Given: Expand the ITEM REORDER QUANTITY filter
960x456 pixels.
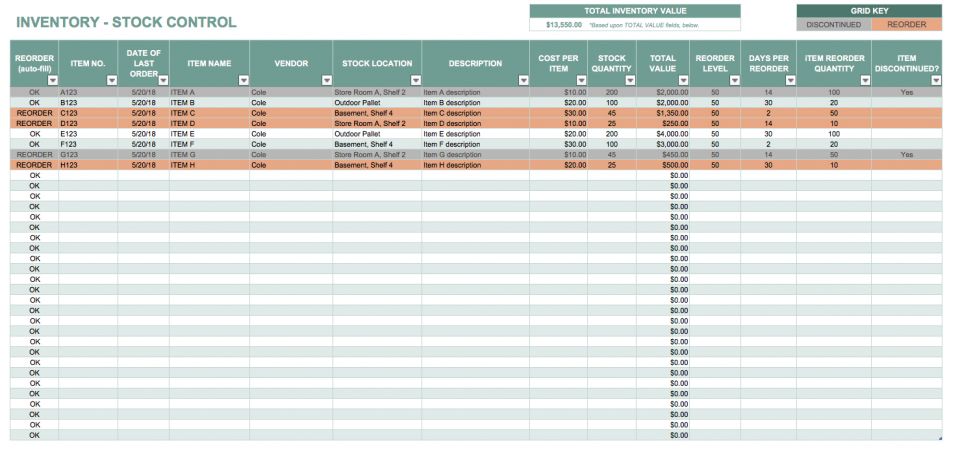Looking at the screenshot, I should point(864,81).
